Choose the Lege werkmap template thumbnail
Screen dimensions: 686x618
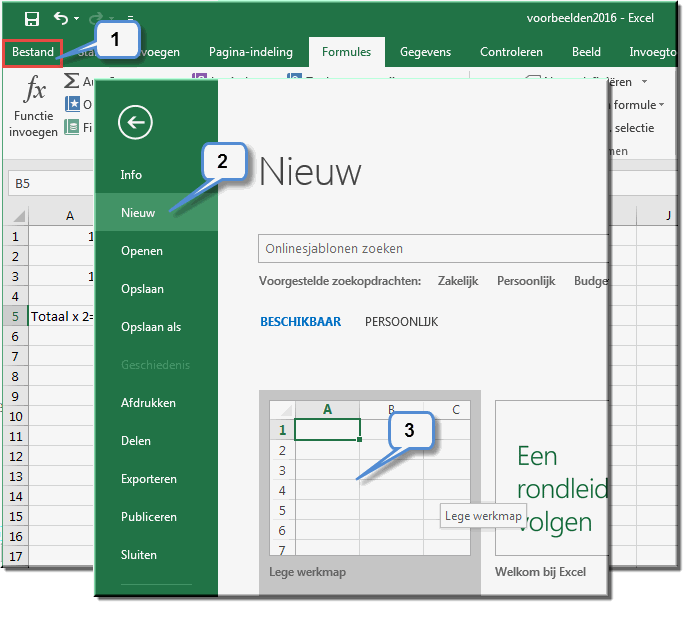tap(370, 478)
